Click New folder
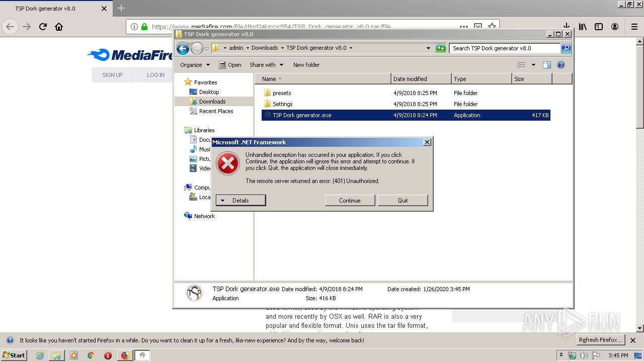 [x=306, y=65]
